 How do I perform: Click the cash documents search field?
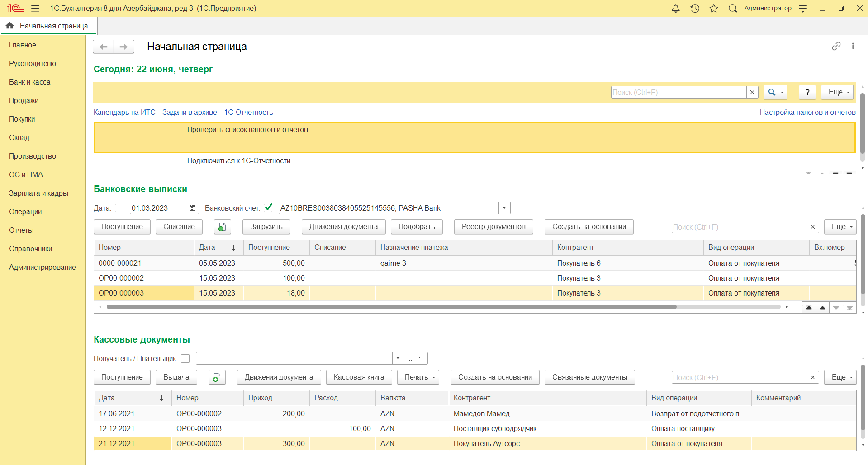click(739, 377)
